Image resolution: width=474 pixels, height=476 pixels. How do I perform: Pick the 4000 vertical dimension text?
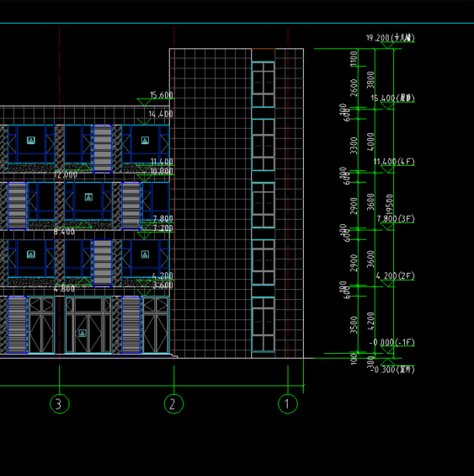tap(370, 142)
